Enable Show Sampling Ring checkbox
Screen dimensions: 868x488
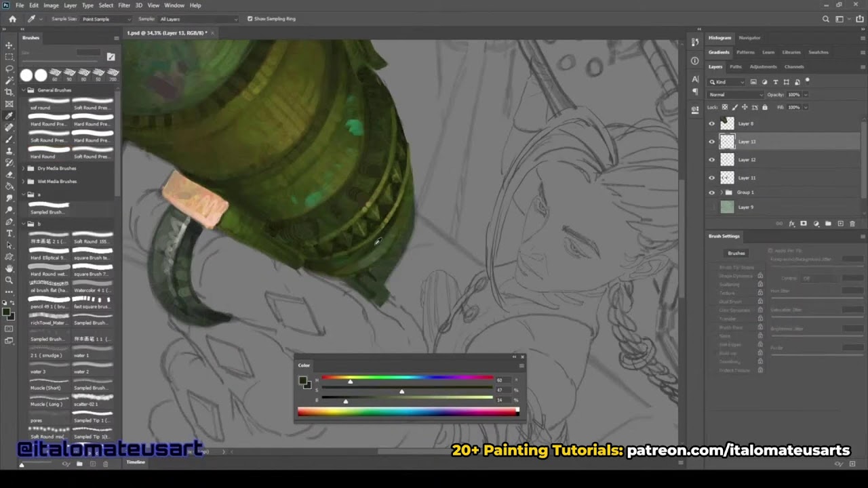[x=250, y=19]
